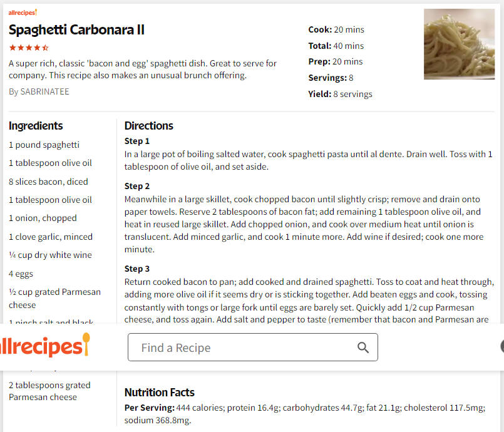Click the Directions heading
This screenshot has height=432, width=504.
click(x=149, y=126)
